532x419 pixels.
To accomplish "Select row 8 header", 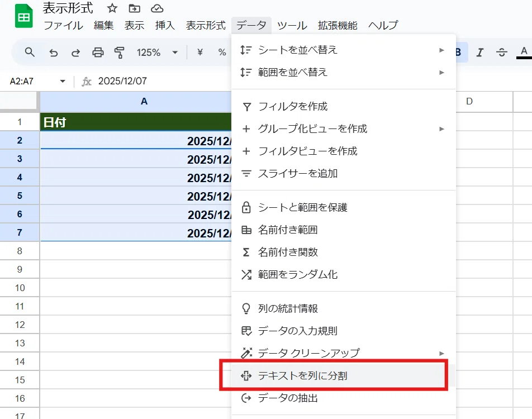I will pyautogui.click(x=20, y=251).
